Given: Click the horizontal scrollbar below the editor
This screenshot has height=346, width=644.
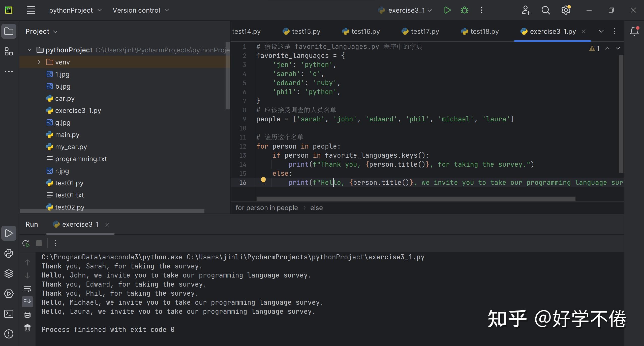Looking at the screenshot, I should [416, 199].
